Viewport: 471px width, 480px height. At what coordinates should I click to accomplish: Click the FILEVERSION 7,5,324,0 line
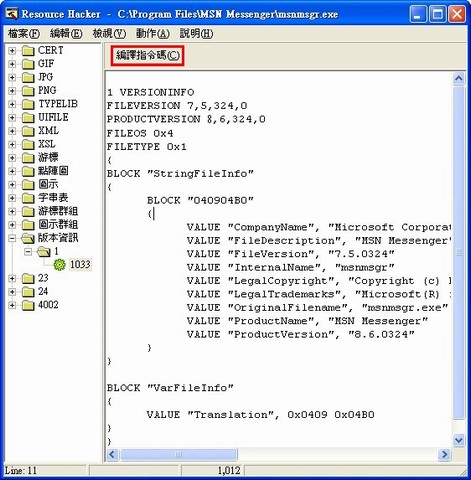[x=177, y=106]
